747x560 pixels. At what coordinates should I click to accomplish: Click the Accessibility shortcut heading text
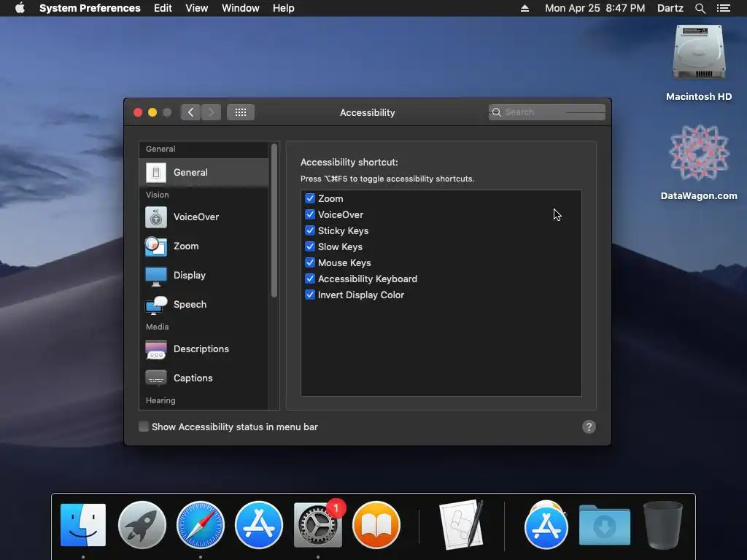click(349, 163)
